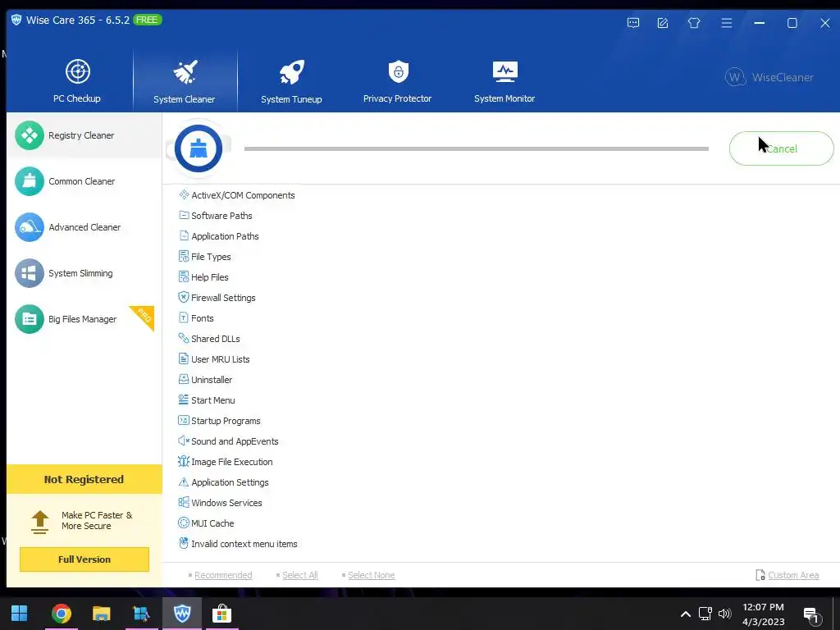Click the Not Registered banner

tap(84, 479)
